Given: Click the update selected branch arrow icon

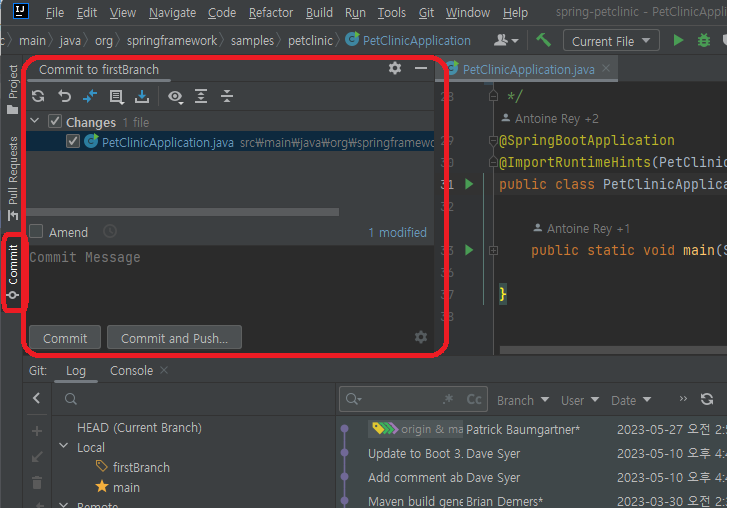Looking at the screenshot, I should [37, 457].
